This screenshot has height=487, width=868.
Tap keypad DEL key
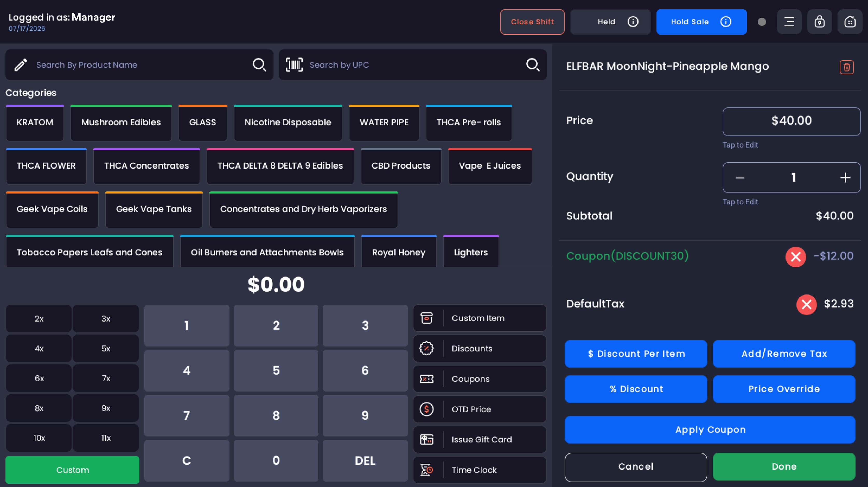point(365,460)
